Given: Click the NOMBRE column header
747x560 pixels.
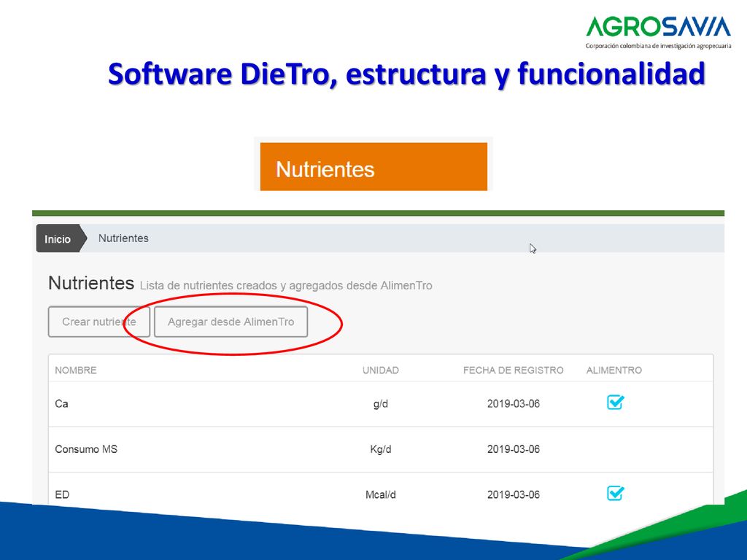Looking at the screenshot, I should coord(76,370).
